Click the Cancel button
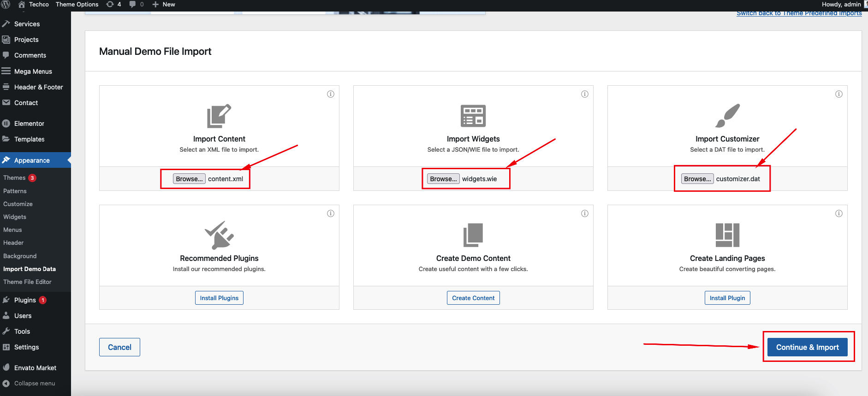868x396 pixels. click(x=119, y=347)
